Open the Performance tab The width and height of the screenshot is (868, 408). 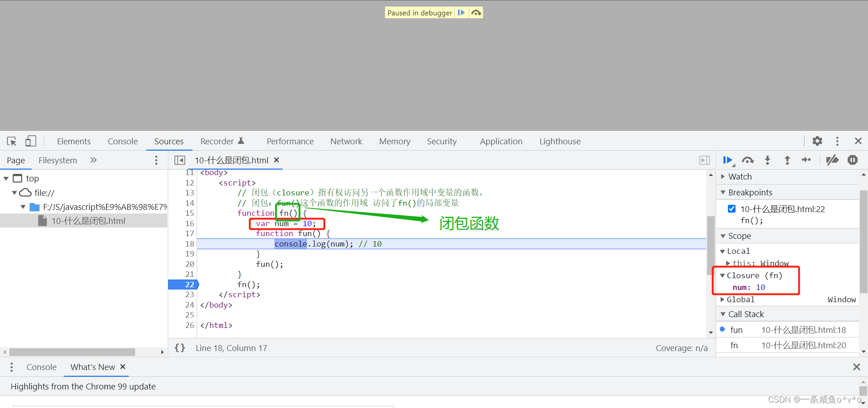(290, 142)
